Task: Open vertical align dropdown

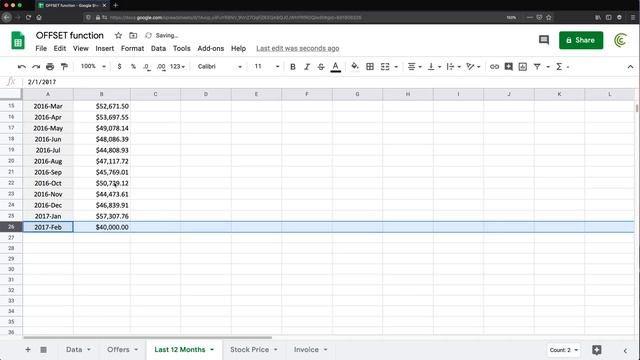Action: click(x=434, y=67)
